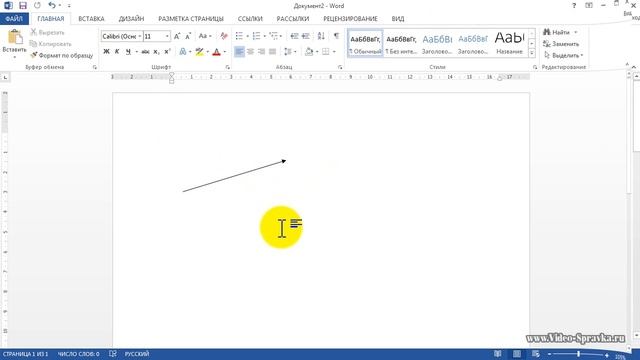Image resolution: width=640 pixels, height=360 pixels.
Task: Click the multilevel list icon
Action: 273,36
